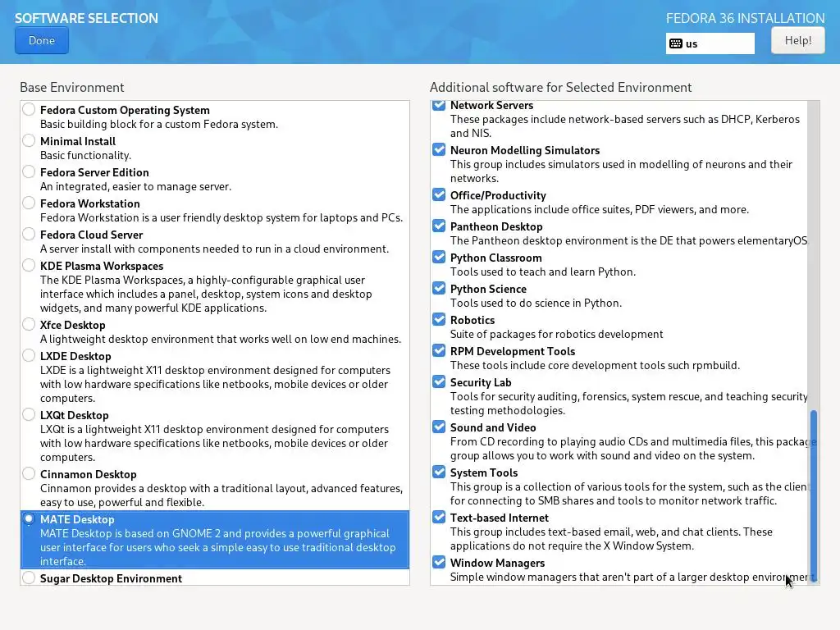Click 'A server install with components needed' description
Viewport: 840px width, 630px height.
click(x=214, y=249)
